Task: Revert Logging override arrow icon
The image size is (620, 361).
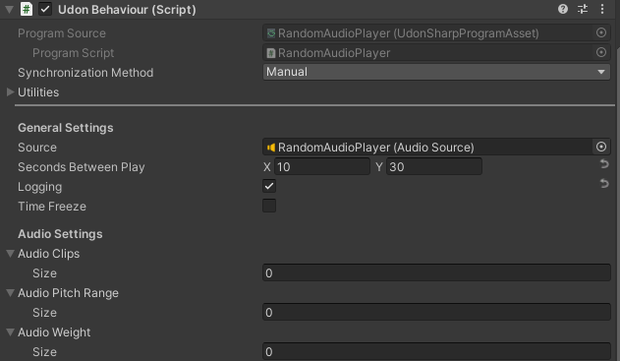Action: (x=604, y=183)
